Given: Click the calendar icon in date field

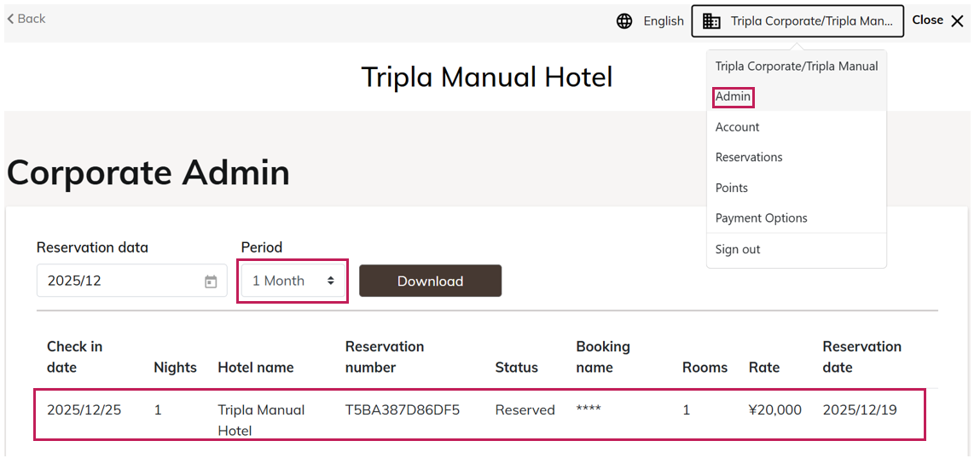Looking at the screenshot, I should point(211,281).
